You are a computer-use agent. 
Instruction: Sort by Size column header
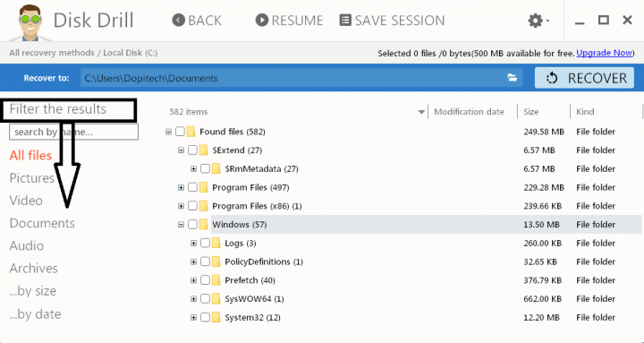(x=531, y=112)
